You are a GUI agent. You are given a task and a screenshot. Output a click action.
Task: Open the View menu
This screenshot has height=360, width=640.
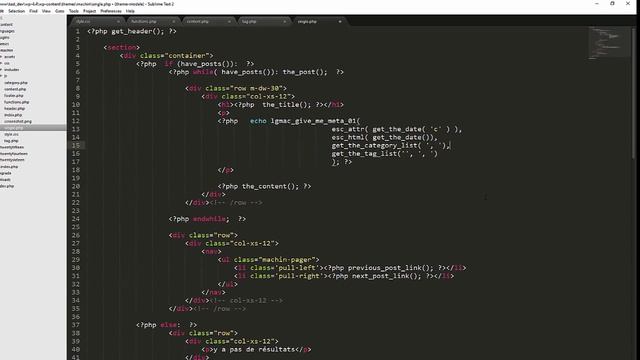[x=46, y=11]
